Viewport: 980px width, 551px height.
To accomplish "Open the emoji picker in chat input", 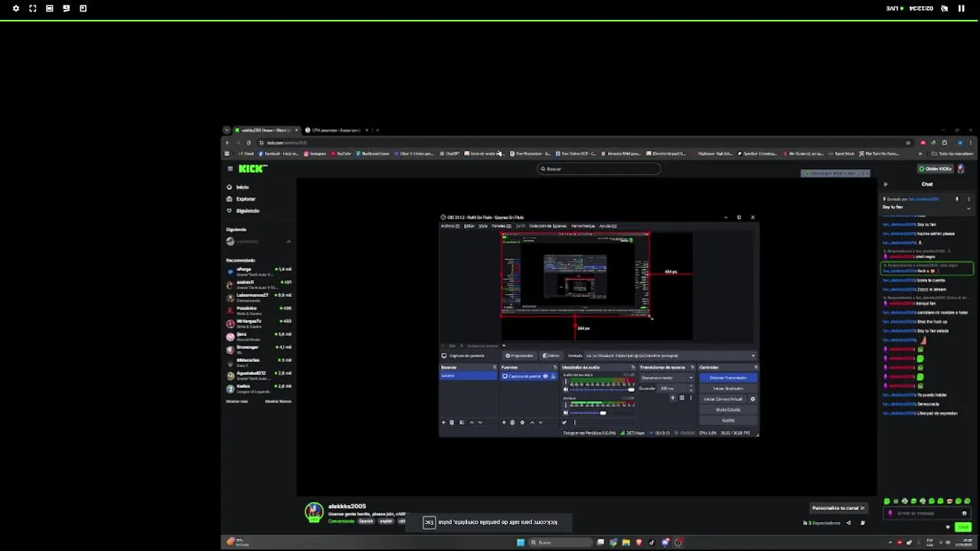I will coord(965,514).
